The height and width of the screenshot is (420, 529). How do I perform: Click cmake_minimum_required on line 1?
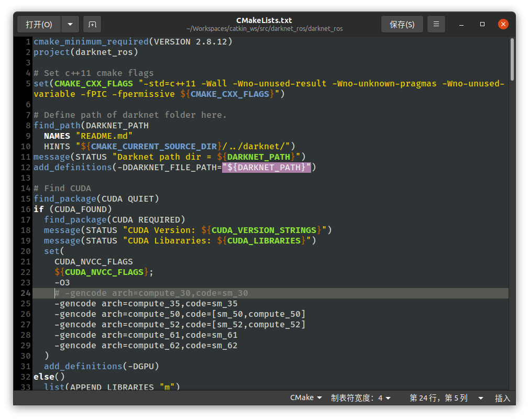91,41
